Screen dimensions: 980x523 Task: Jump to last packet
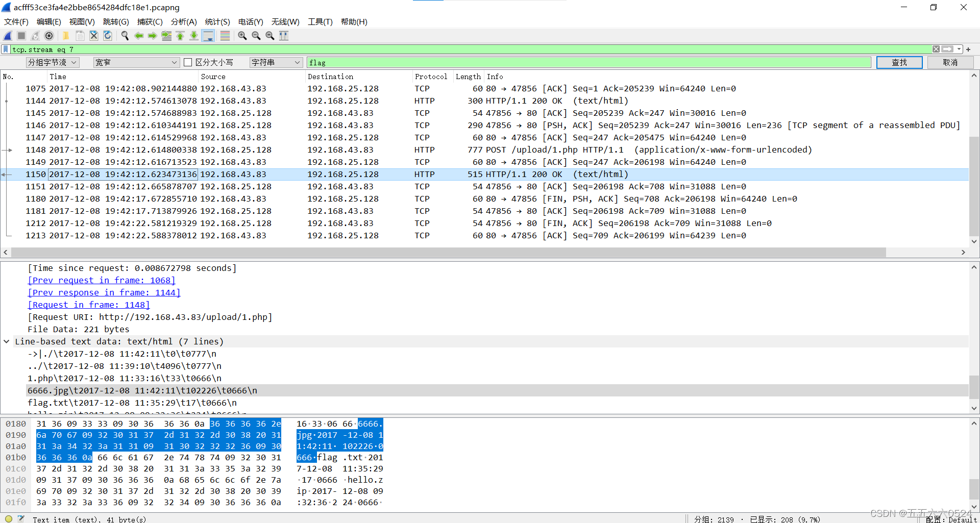194,36
